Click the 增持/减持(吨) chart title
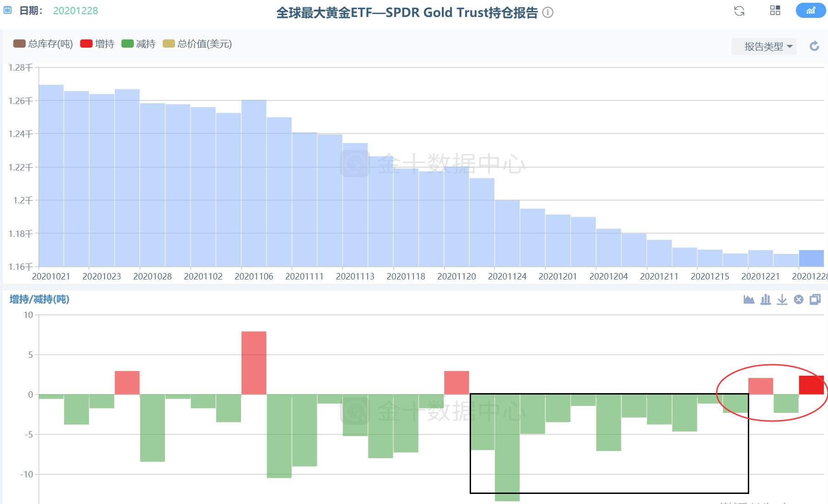 (39, 299)
